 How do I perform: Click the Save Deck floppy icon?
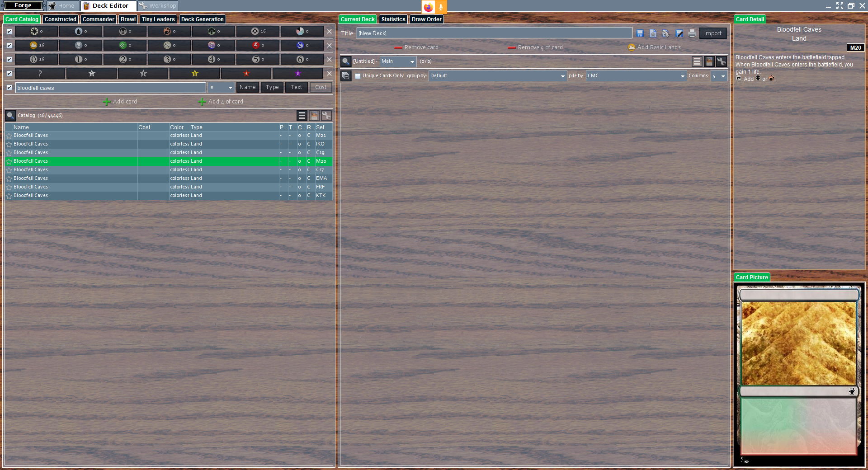(x=640, y=33)
